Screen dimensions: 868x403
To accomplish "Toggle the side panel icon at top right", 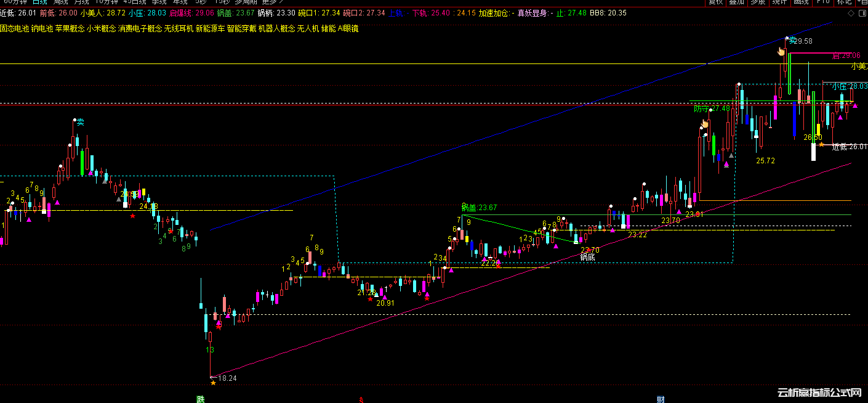I will (x=862, y=12).
